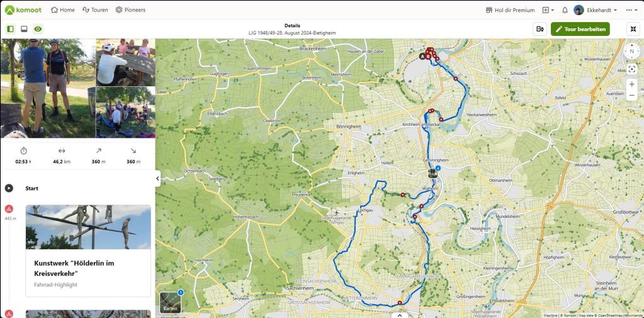Go to the Pioneers page
Viewport: 644px width, 318px height.
[x=130, y=10]
